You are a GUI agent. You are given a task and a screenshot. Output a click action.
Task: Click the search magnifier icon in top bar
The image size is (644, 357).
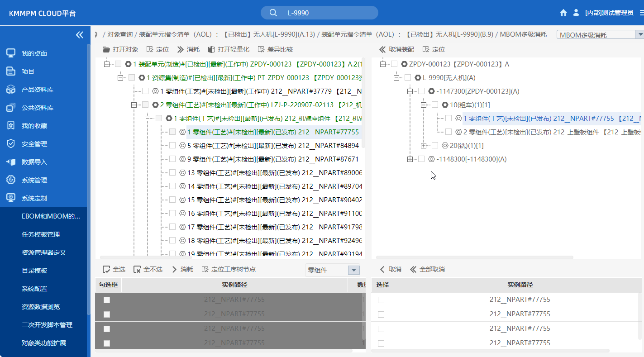click(272, 12)
